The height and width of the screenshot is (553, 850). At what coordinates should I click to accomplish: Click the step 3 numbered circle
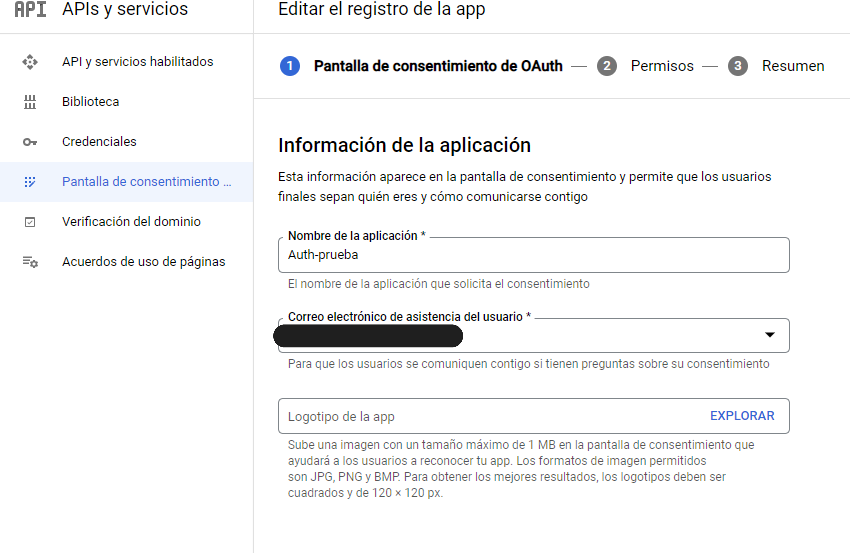pos(738,66)
